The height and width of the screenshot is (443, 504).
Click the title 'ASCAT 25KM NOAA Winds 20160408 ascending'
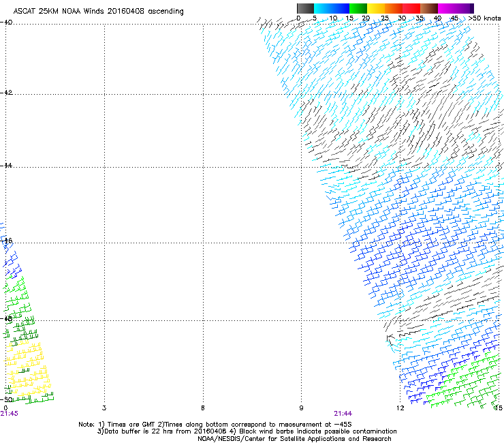pos(98,12)
